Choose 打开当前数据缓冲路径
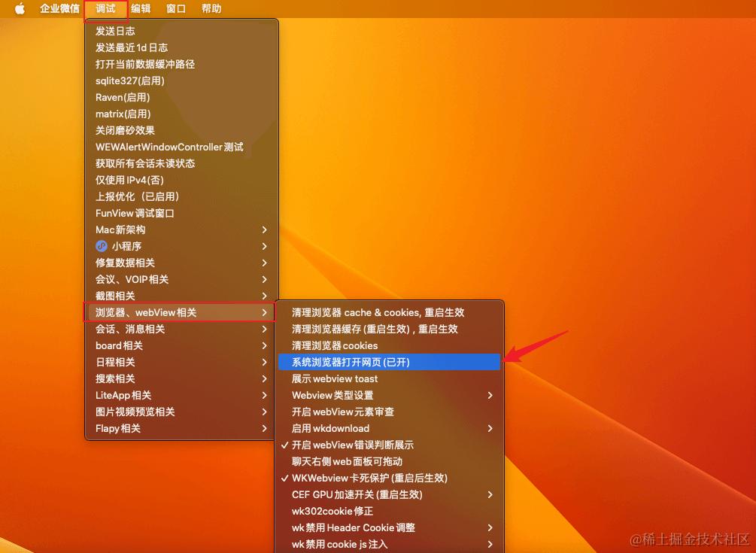The width and height of the screenshot is (756, 553). tap(181, 64)
